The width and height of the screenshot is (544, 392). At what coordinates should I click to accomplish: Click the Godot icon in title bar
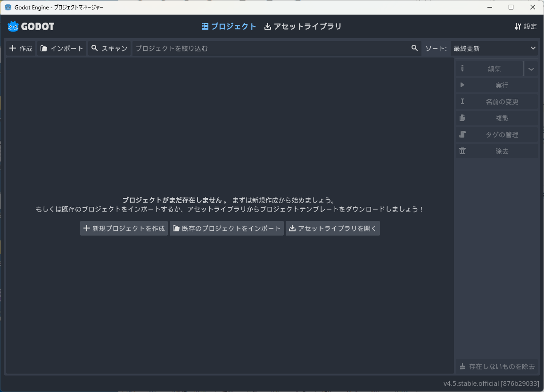pyautogui.click(x=8, y=7)
